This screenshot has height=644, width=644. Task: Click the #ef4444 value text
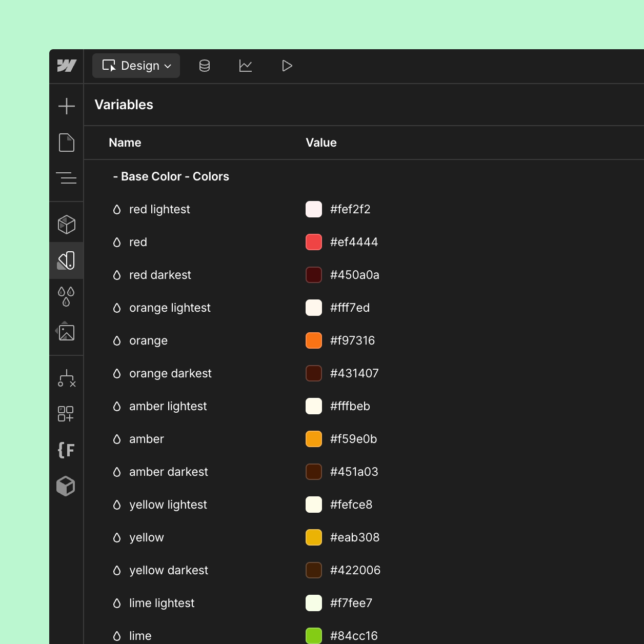(x=354, y=242)
